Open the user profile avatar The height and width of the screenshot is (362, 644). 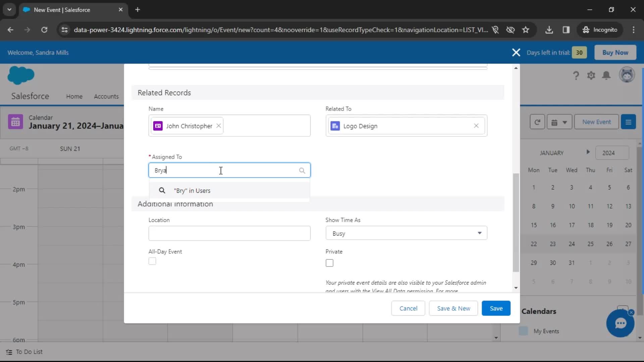[x=627, y=75]
